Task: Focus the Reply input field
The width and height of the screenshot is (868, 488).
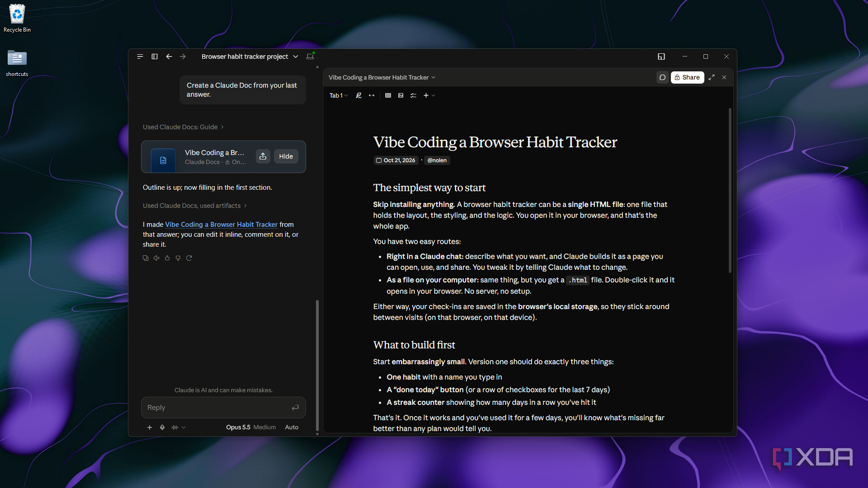Action: 223,408
